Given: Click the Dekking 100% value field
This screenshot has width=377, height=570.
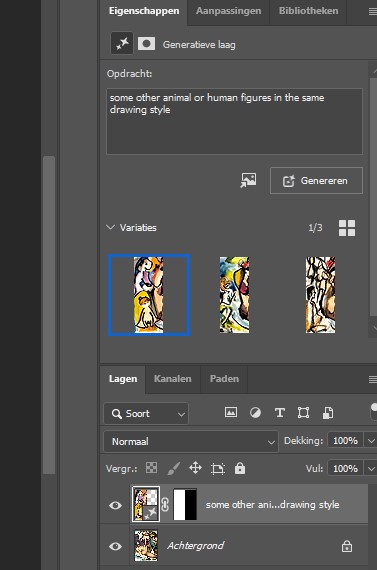Looking at the screenshot, I should [345, 441].
